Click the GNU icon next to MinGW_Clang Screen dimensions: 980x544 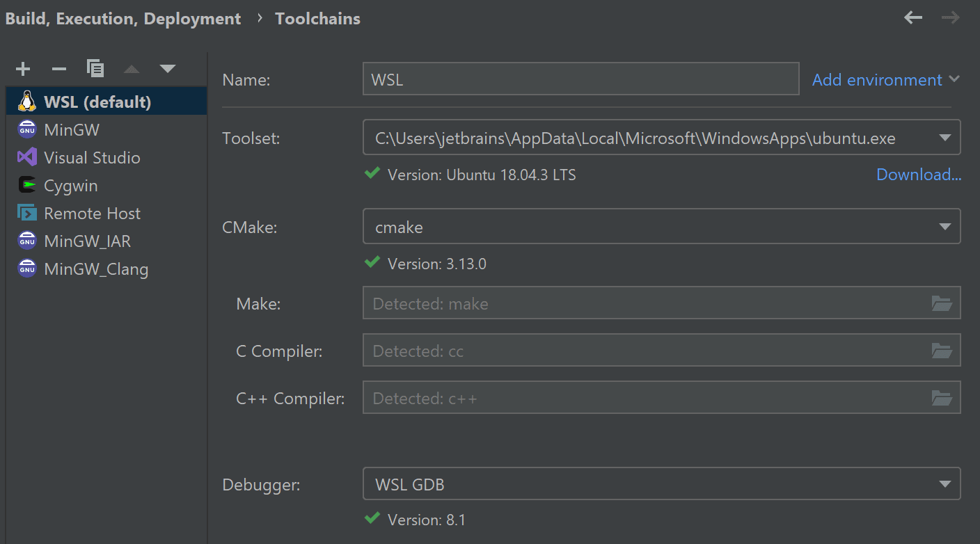tap(27, 269)
